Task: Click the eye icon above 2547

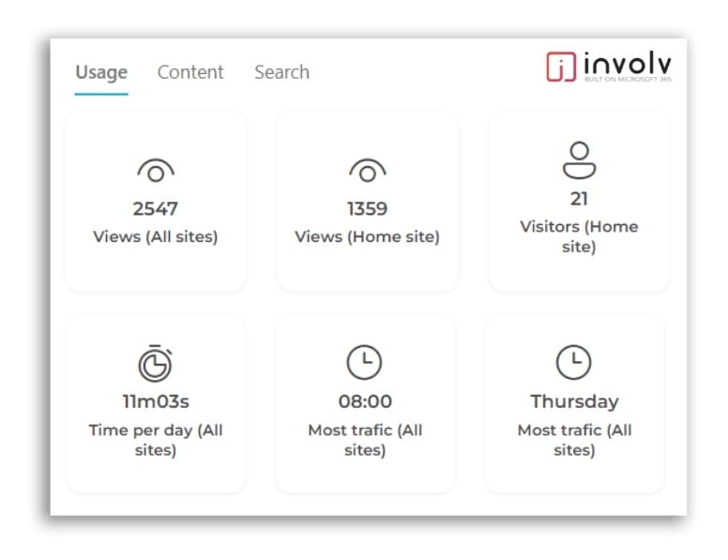Action: (x=156, y=171)
